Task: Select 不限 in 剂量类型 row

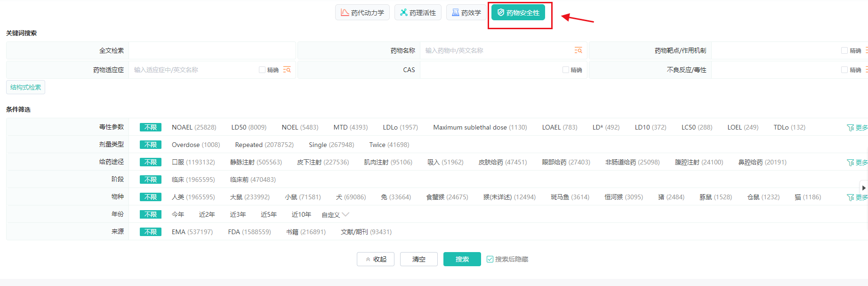Action: pyautogui.click(x=151, y=145)
